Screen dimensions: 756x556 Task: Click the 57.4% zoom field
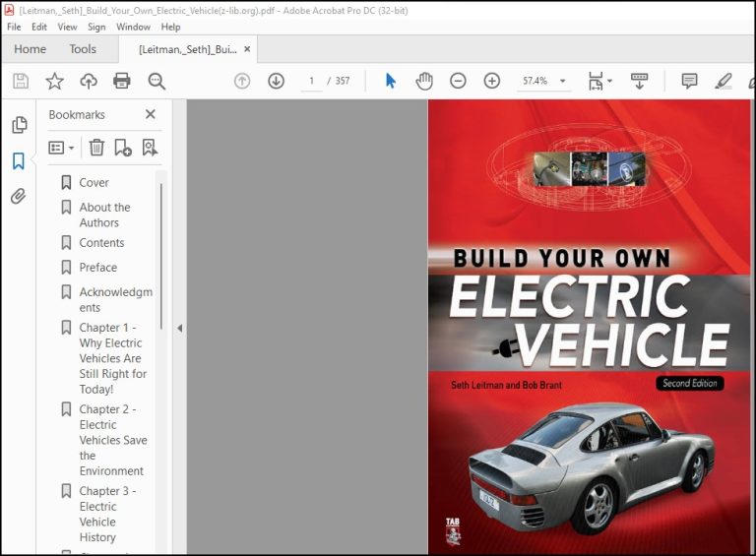[535, 81]
